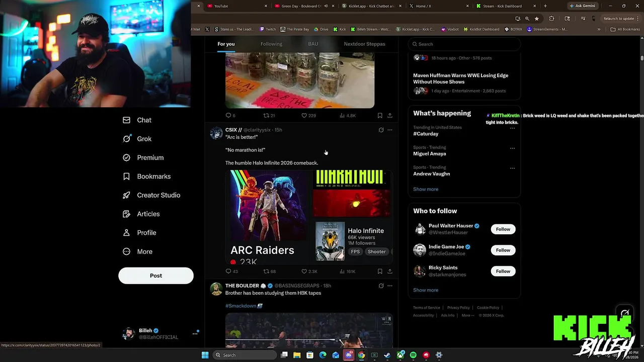This screenshot has height=362, width=644.
Task: Open the Marathon image in CSIX post
Action: click(352, 194)
